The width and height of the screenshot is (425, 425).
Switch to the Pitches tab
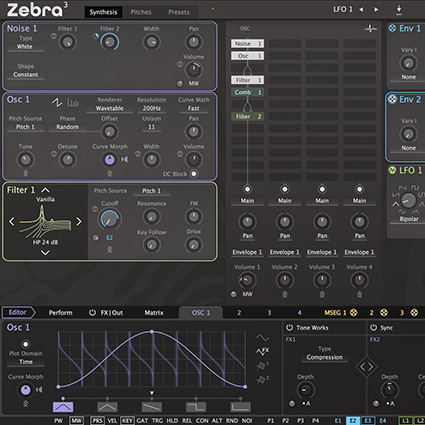141,12
